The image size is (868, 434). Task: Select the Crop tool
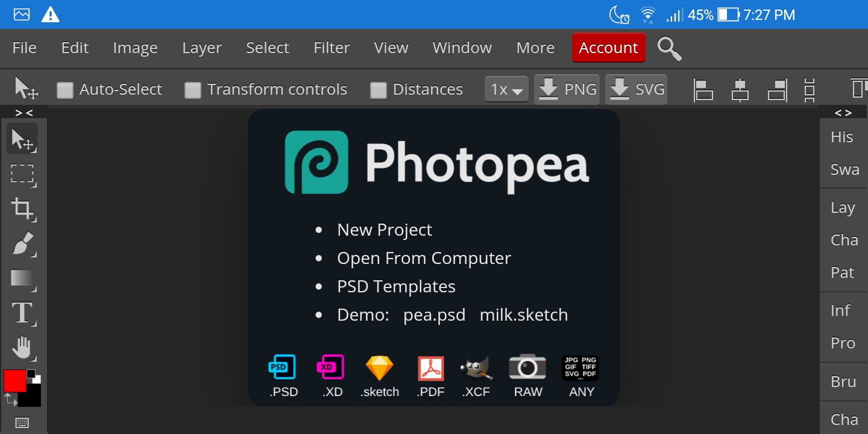[x=22, y=209]
